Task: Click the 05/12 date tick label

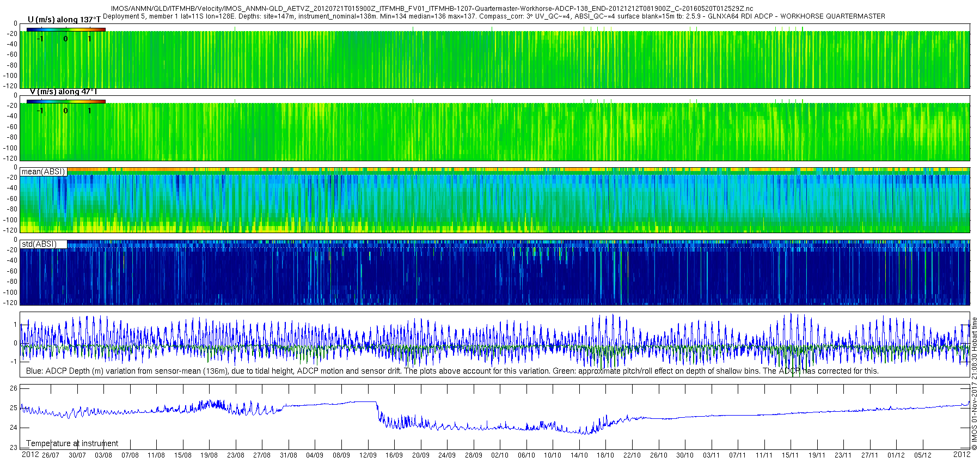Action: [x=922, y=455]
